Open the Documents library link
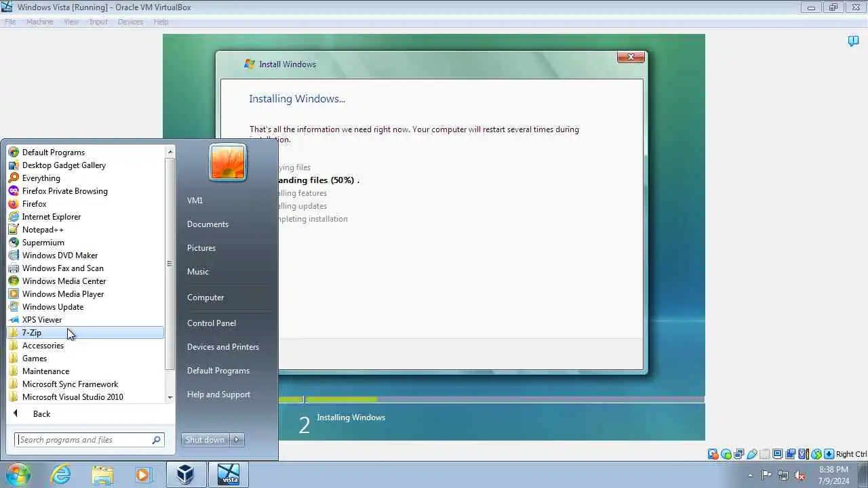The width and height of the screenshot is (868, 488). pos(208,224)
